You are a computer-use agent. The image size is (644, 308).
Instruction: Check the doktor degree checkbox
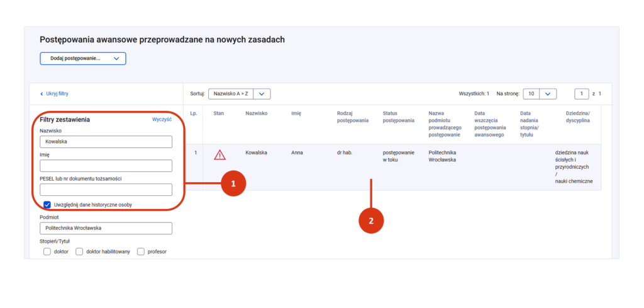tap(47, 251)
